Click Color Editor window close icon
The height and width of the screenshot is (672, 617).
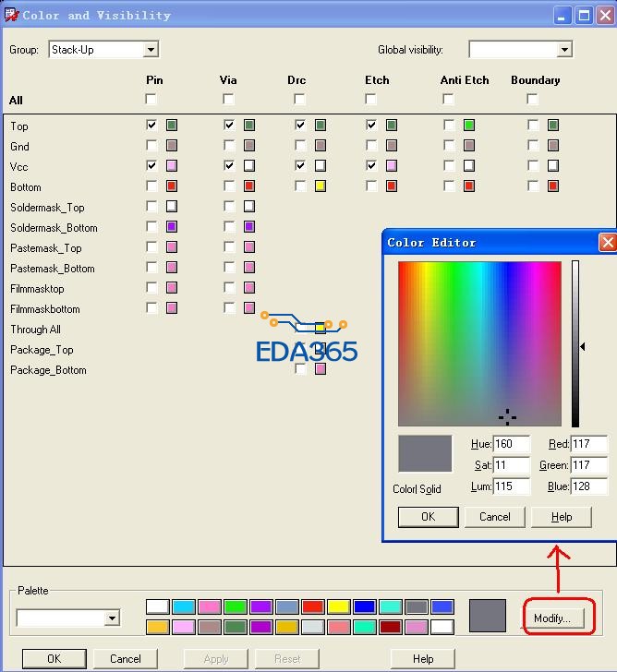coord(608,243)
